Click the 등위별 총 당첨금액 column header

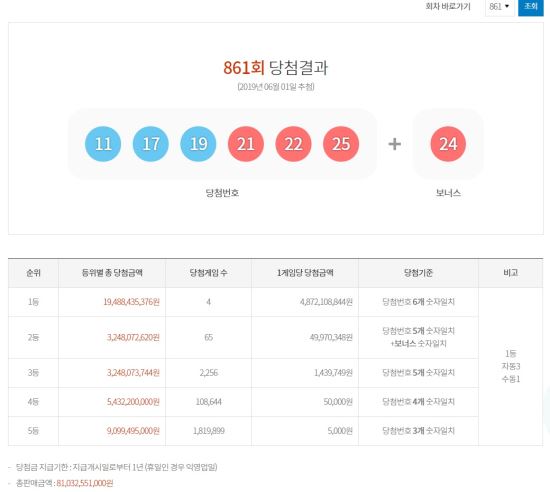pos(112,273)
